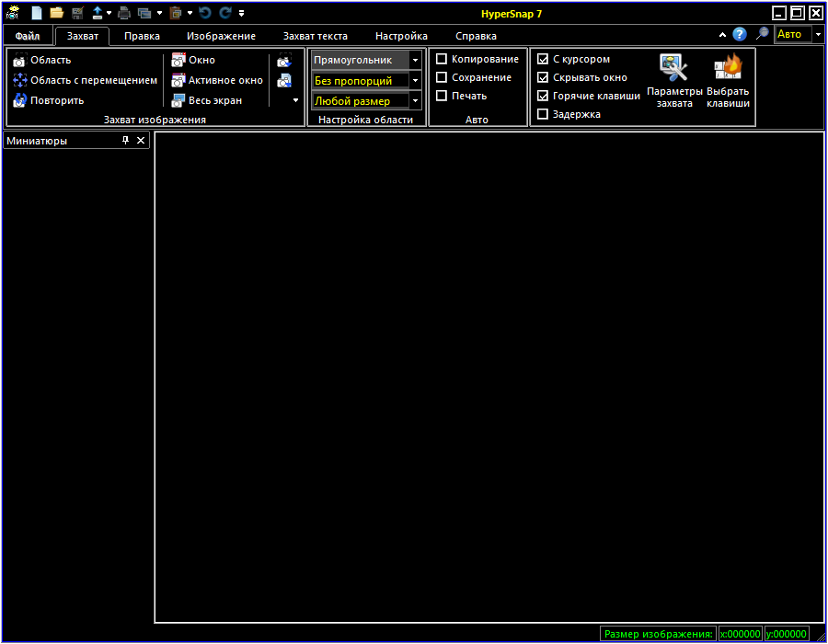
Task: Click the overlapping windows icon in quick toolbar
Action: pyautogui.click(x=144, y=13)
